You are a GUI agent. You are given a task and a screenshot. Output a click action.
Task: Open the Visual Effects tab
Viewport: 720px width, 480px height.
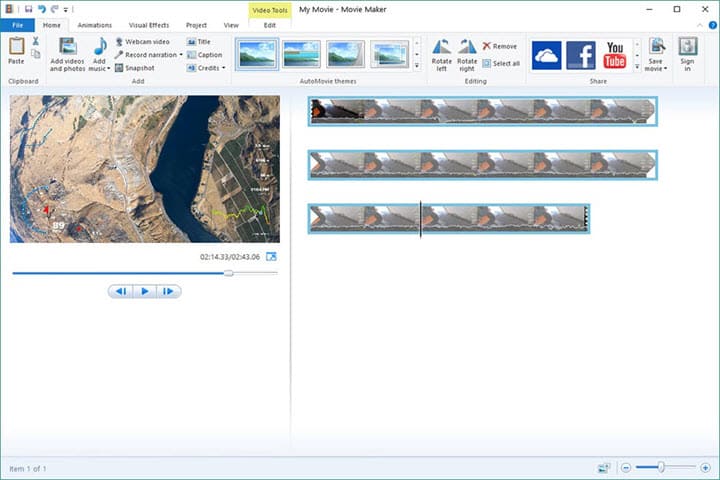tap(150, 24)
